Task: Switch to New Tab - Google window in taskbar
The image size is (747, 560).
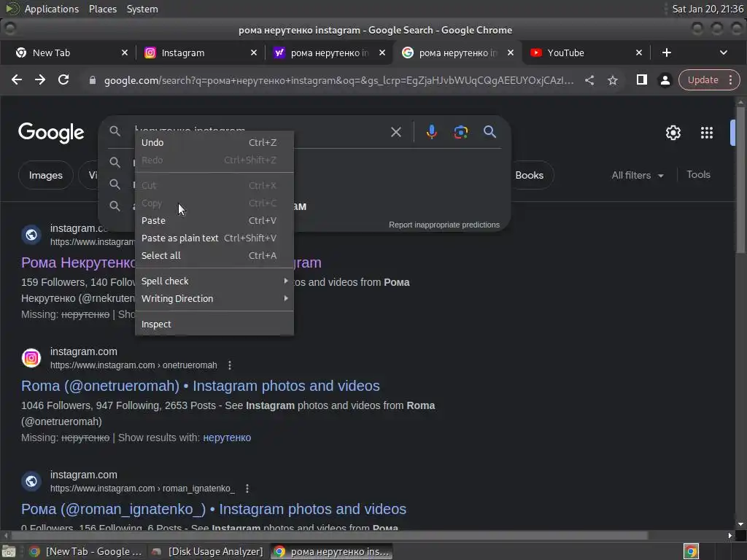Action: tap(86, 551)
